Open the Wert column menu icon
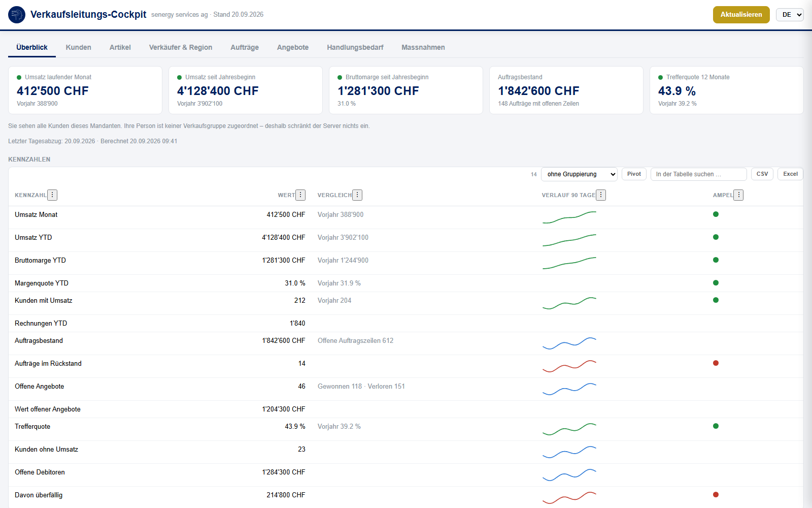The width and height of the screenshot is (812, 508). coord(300,195)
